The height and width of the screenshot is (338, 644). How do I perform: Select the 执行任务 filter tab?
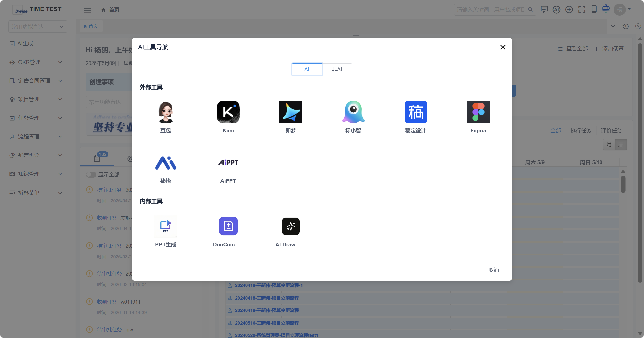[x=581, y=131]
